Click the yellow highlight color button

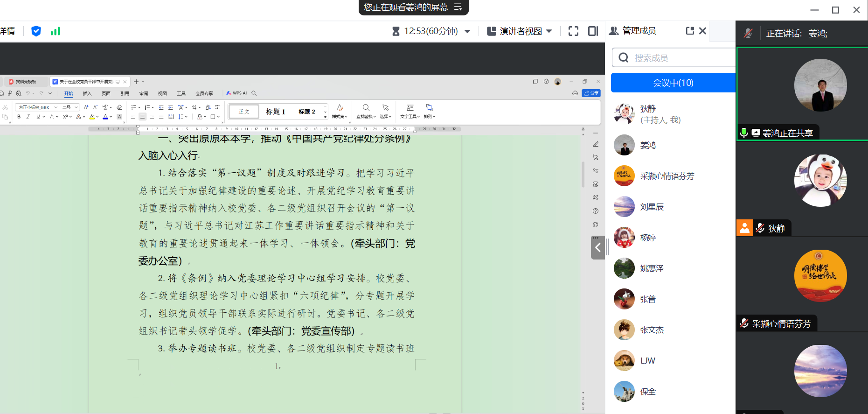point(92,117)
